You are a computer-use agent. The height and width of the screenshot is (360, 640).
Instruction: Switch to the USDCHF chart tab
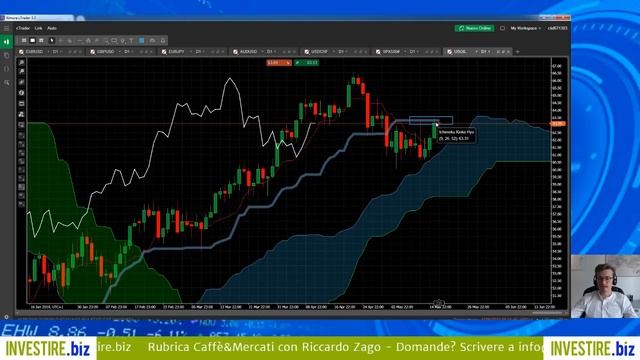coord(319,52)
